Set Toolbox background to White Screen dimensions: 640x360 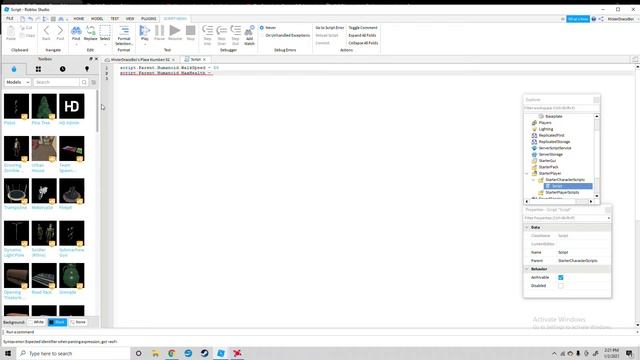(x=36, y=322)
